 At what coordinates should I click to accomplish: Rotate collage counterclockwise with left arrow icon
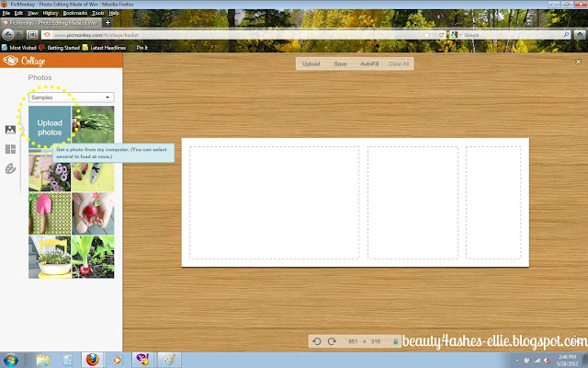coord(316,341)
